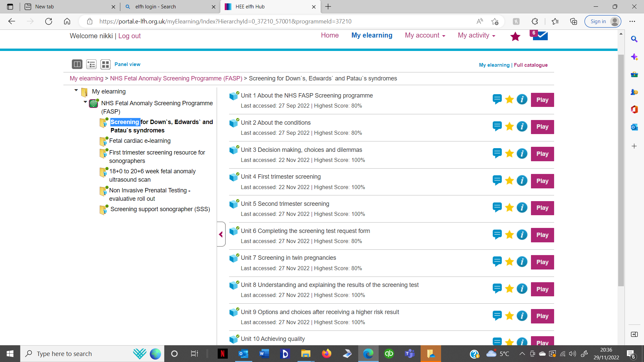
Task: Open the My account dropdown menu
Action: pos(425,36)
